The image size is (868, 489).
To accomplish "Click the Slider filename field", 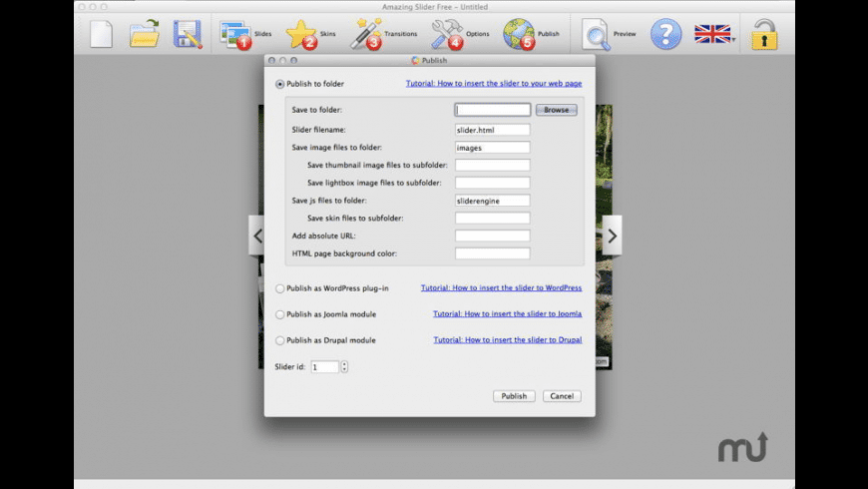I will click(x=493, y=130).
